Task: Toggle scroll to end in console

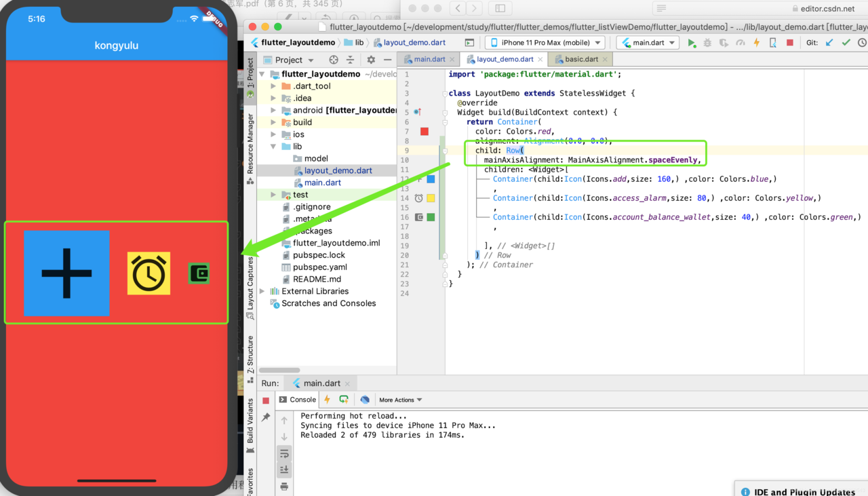Action: click(284, 470)
